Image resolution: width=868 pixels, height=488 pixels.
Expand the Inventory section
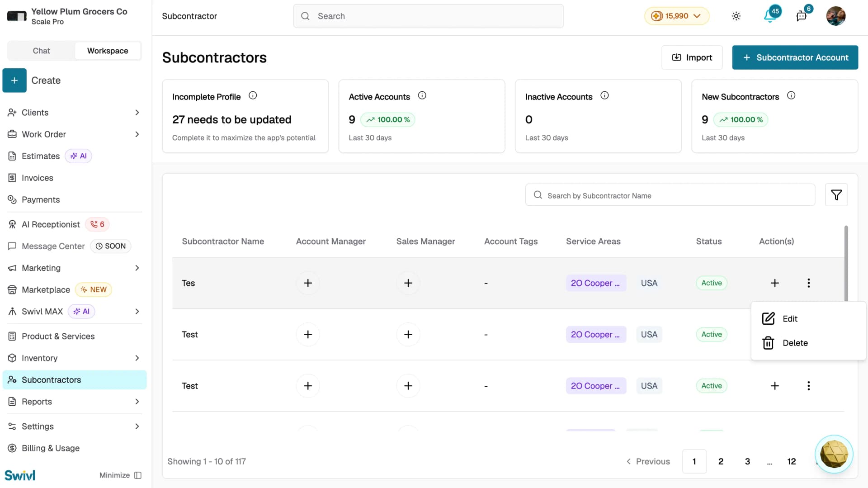coord(74,358)
